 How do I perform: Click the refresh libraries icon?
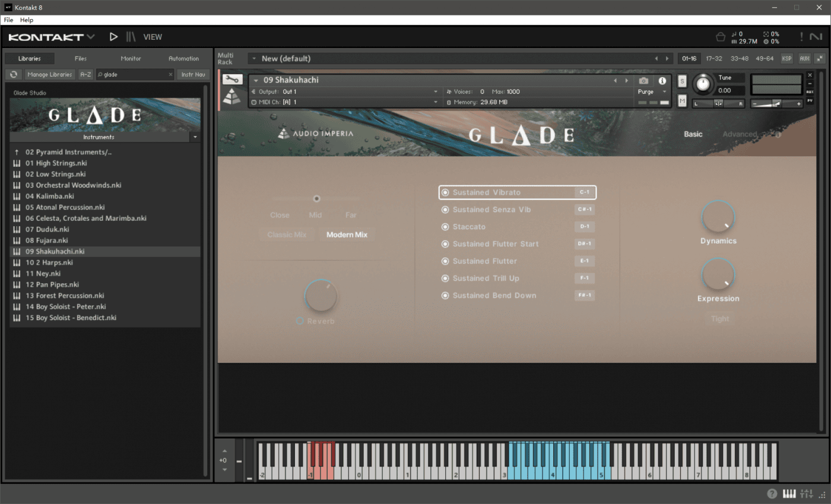tap(14, 74)
